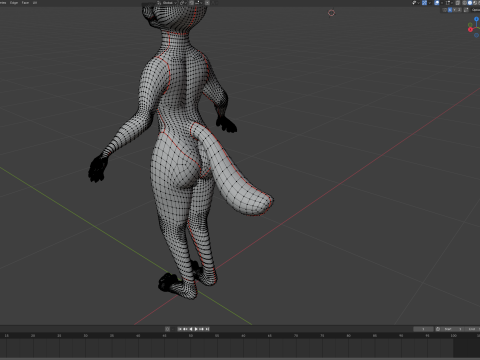Image resolution: width=480 pixels, height=360 pixels.
Task: Toggle the snap magnet button
Action: pos(192,3)
